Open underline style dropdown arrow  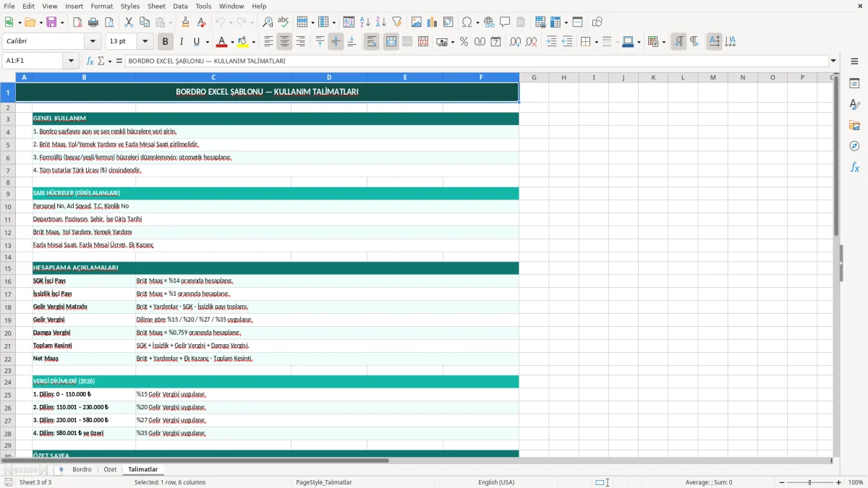pyautogui.click(x=207, y=42)
